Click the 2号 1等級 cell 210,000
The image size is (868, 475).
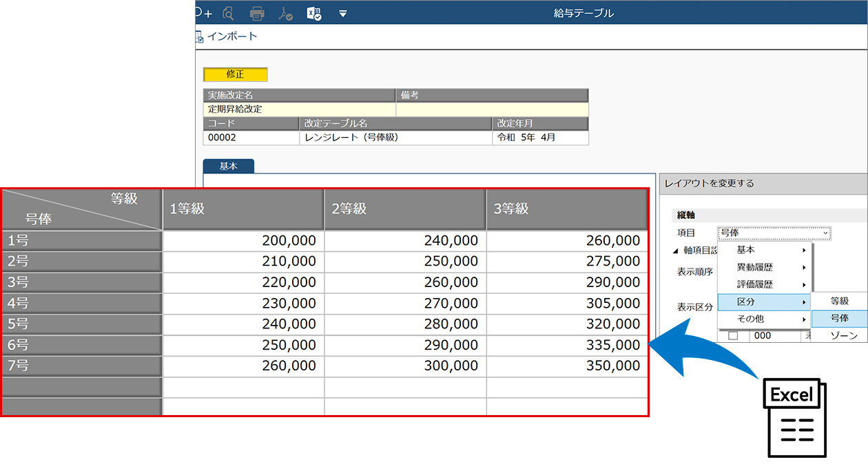coord(243,262)
